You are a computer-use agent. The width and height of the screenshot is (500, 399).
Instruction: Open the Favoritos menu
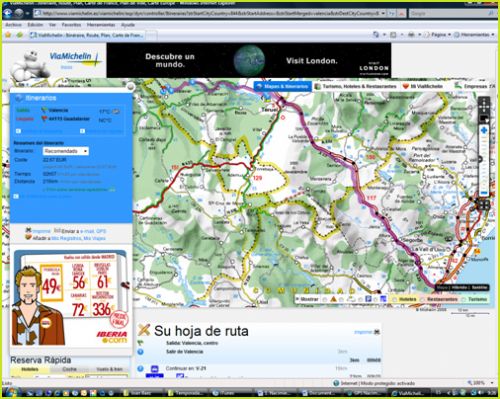pos(71,25)
